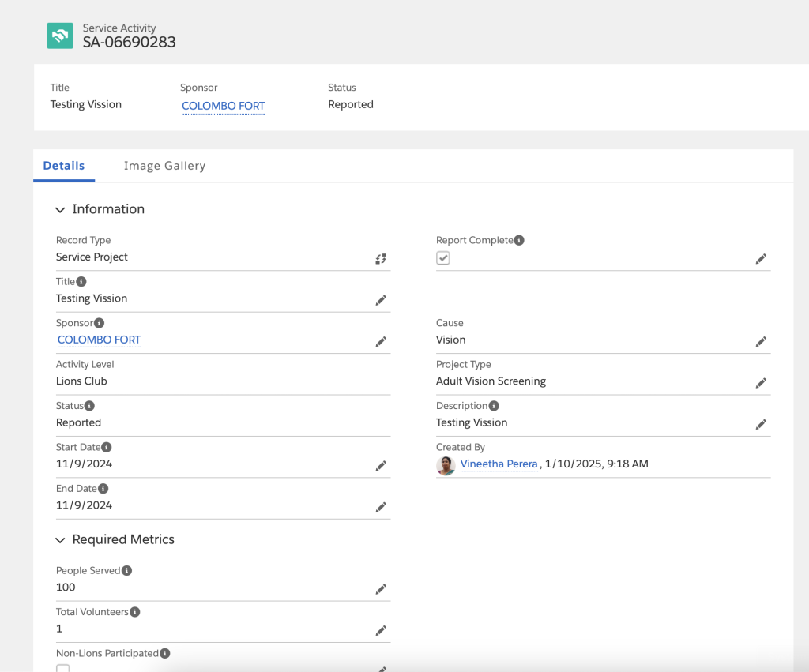The height and width of the screenshot is (672, 809).
Task: Click the info icon next to the Sponsor label
Action: [x=99, y=323]
